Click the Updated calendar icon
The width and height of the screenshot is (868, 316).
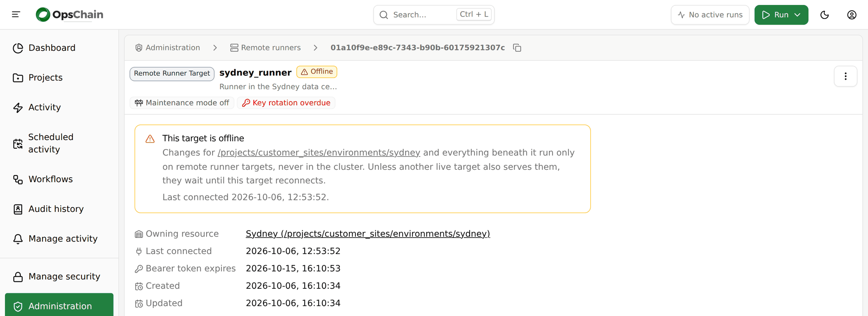point(139,304)
